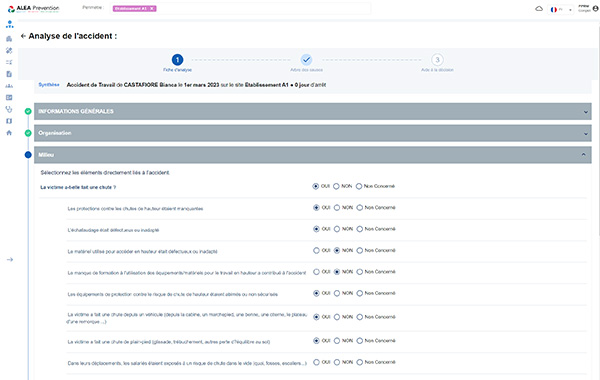
Task: Select OUI for 'La victime a-t-elle fait une chute'
Action: tap(316, 186)
